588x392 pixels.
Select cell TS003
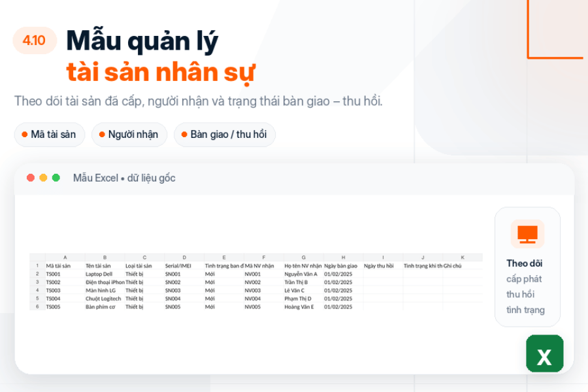pos(65,290)
